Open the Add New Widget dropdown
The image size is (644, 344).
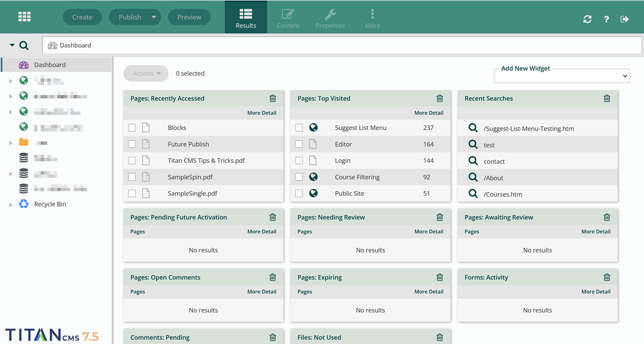(x=561, y=76)
